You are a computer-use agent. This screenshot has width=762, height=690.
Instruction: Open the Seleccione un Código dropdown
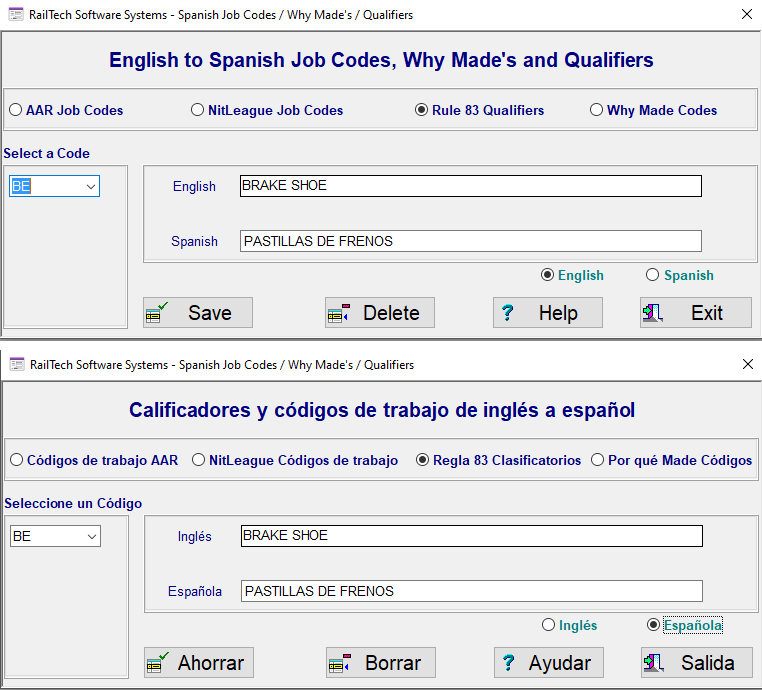[x=55, y=536]
